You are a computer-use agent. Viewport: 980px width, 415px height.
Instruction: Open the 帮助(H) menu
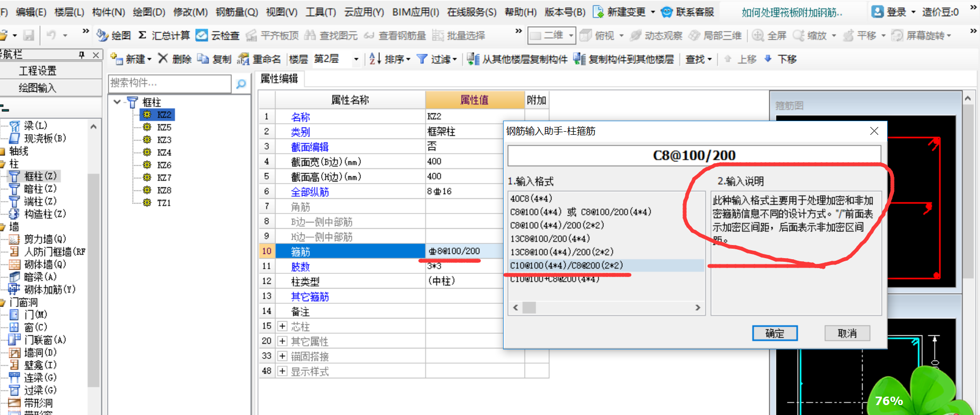tap(520, 12)
